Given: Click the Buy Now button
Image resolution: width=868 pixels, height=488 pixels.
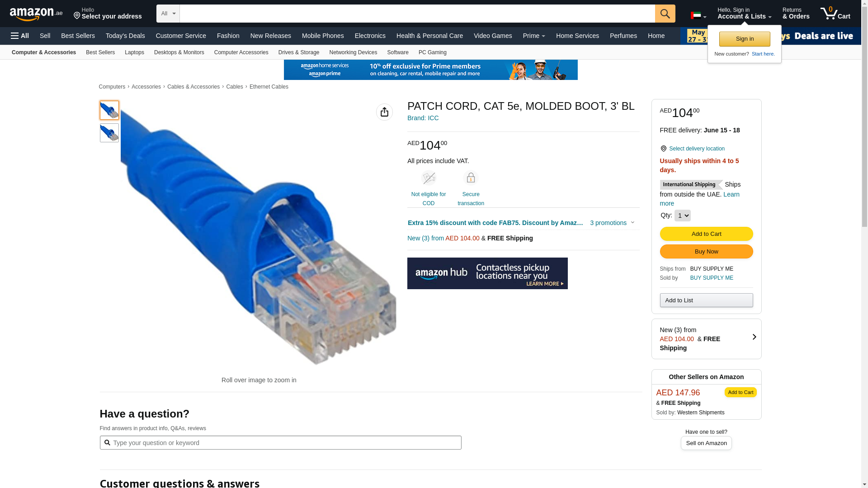Looking at the screenshot, I should (x=706, y=252).
